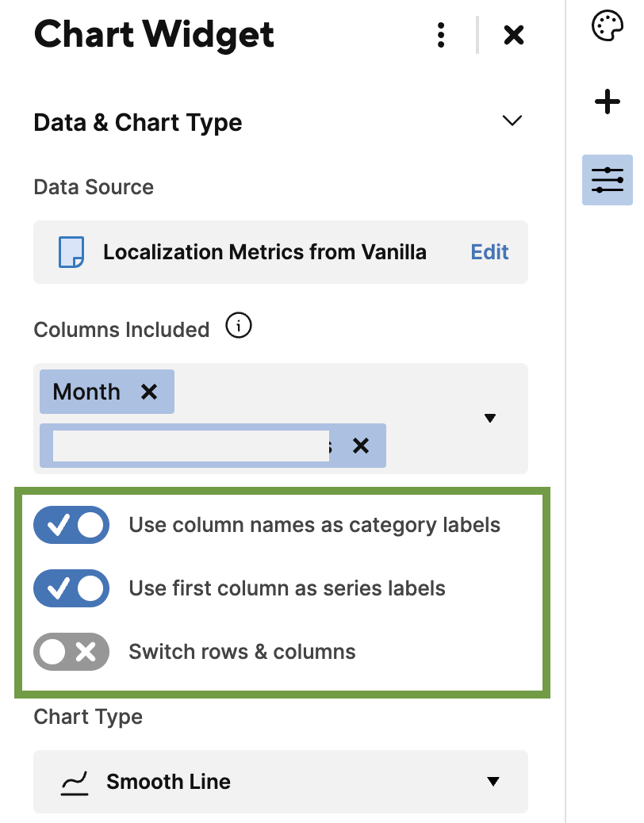Click the smooth line chart icon
Viewport: 644px width, 823px height.
(75, 783)
